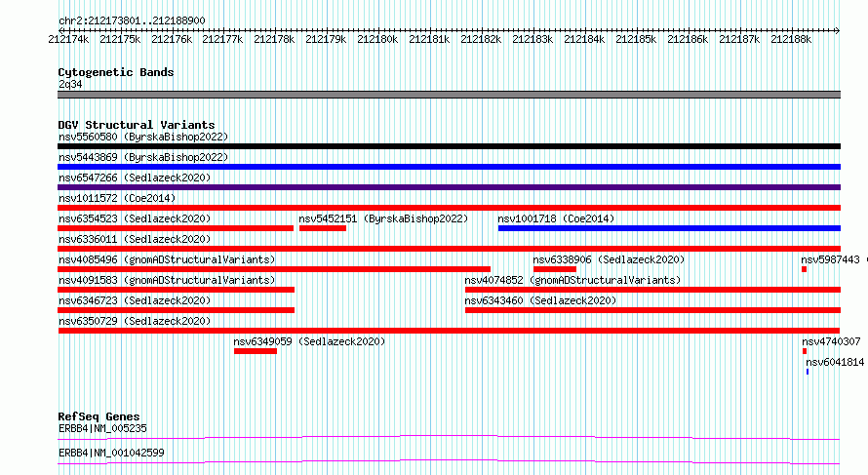Click the nsv6547266 purple variant bar
This screenshot has width=868, height=475.
[x=449, y=187]
